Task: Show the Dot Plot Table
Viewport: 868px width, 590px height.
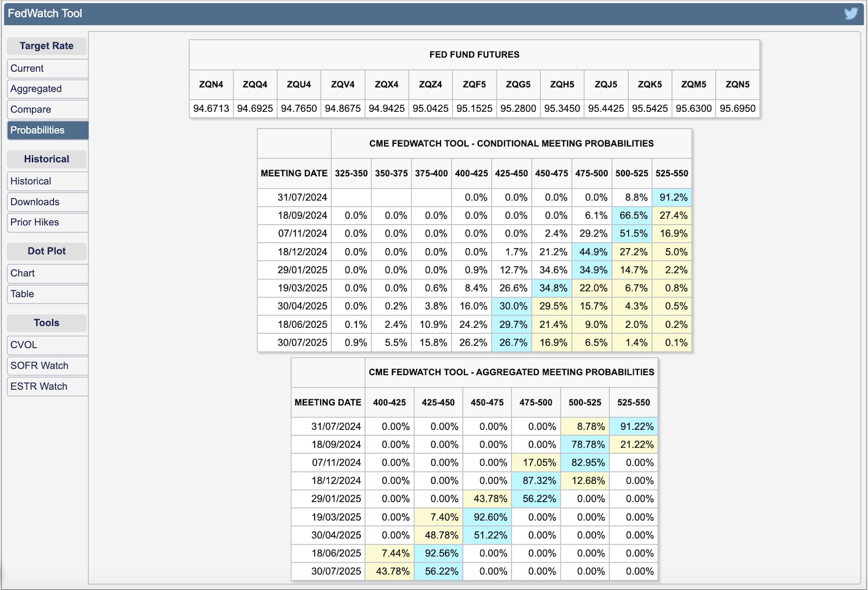Action: pyautogui.click(x=48, y=294)
